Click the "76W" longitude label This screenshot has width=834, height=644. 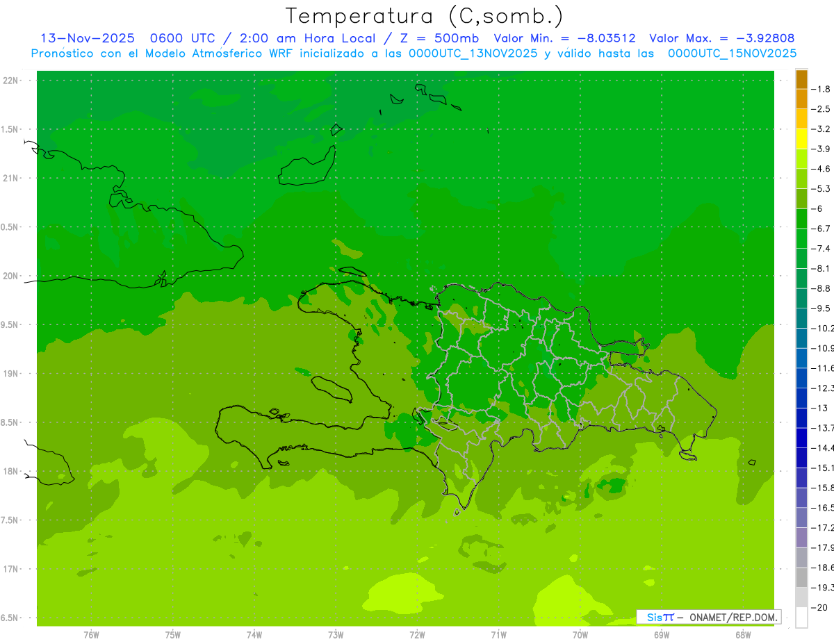pyautogui.click(x=91, y=635)
